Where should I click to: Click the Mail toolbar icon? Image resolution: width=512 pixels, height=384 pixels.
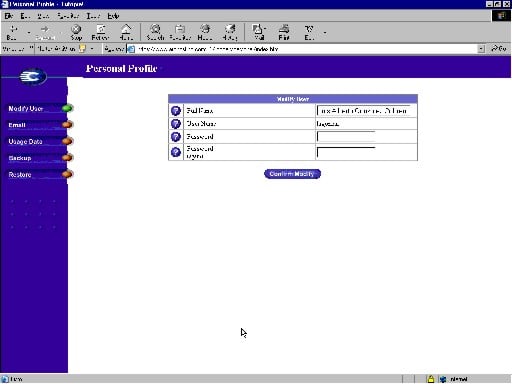pyautogui.click(x=258, y=32)
